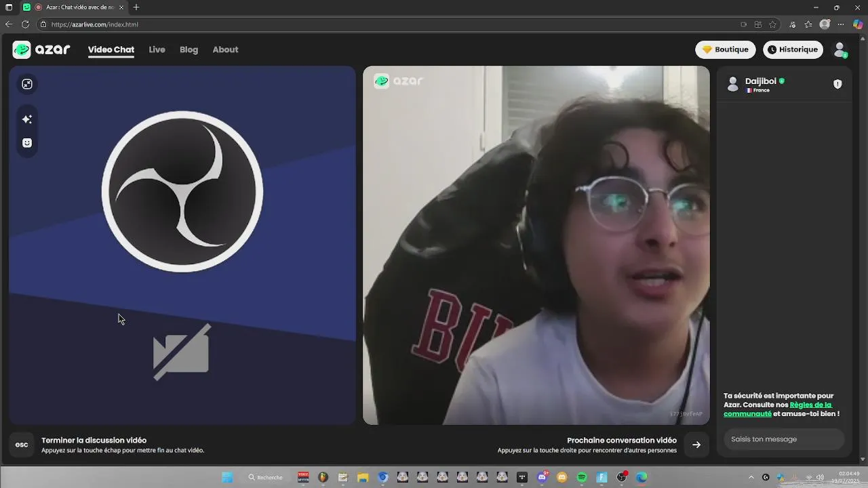Open the Video Chat tab

111,49
